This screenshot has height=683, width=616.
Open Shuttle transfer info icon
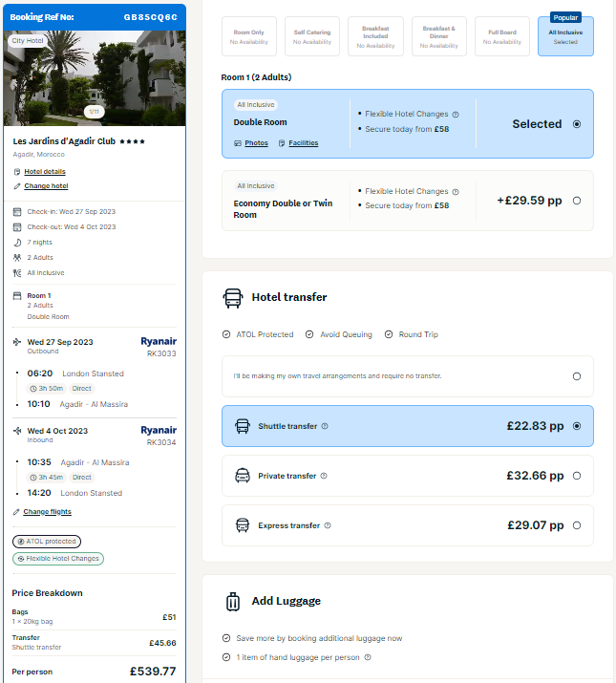pos(325,426)
